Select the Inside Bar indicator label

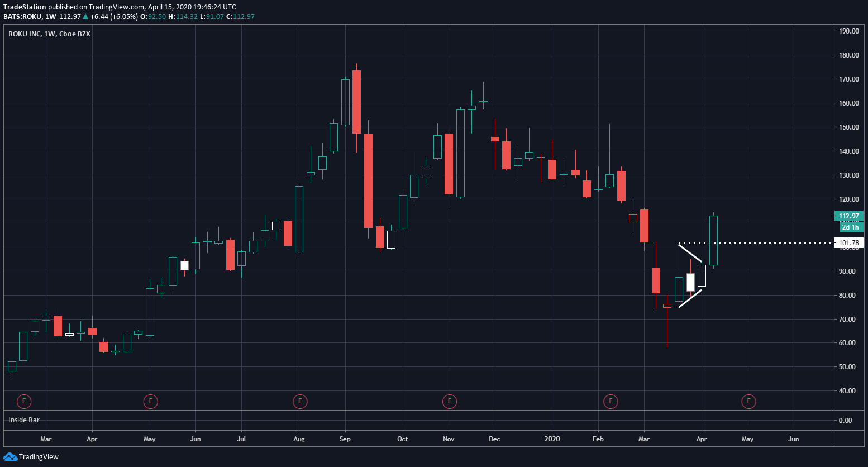(x=24, y=420)
